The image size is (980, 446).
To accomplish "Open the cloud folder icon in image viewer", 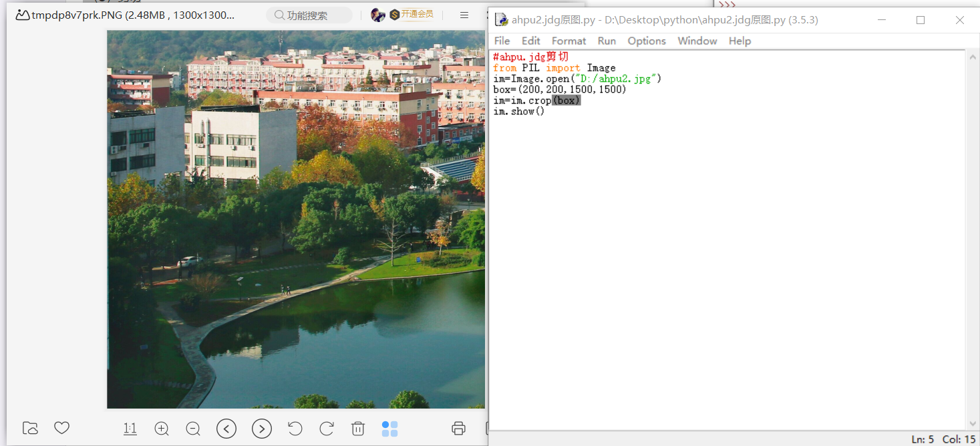I will tap(30, 428).
